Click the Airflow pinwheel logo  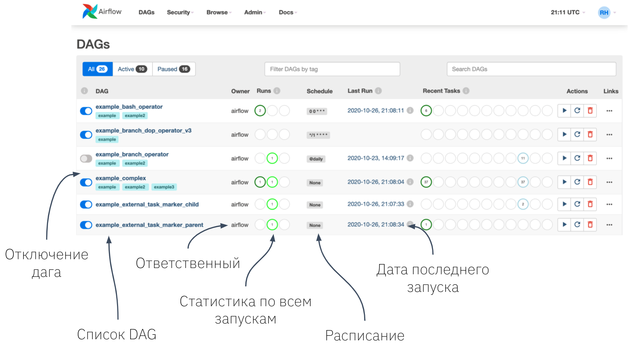pyautogui.click(x=90, y=11)
